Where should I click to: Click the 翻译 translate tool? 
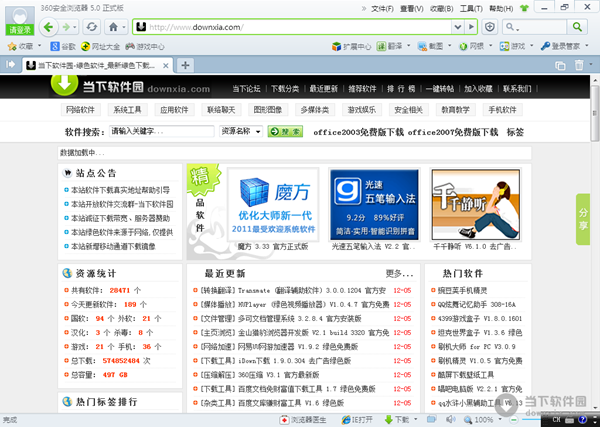(390, 46)
